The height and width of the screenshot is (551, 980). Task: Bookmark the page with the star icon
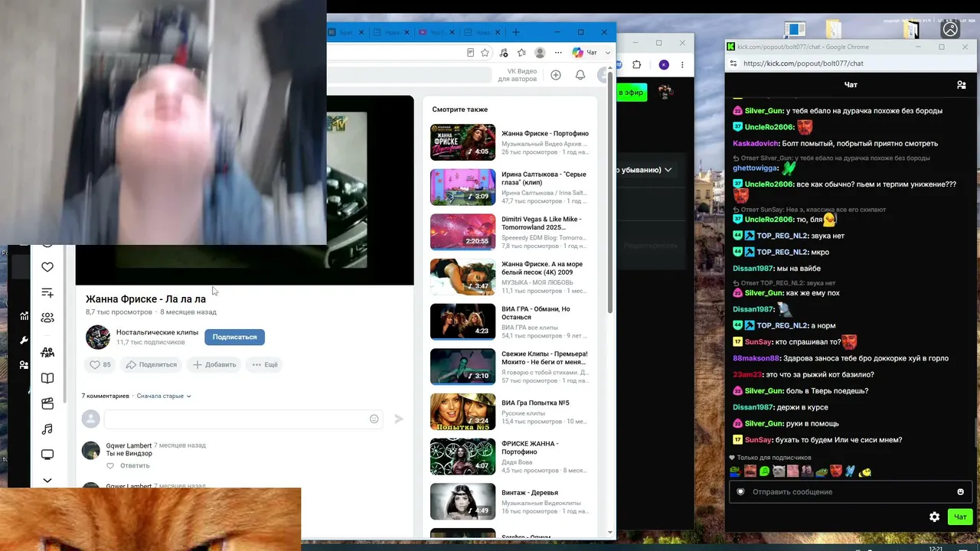485,53
